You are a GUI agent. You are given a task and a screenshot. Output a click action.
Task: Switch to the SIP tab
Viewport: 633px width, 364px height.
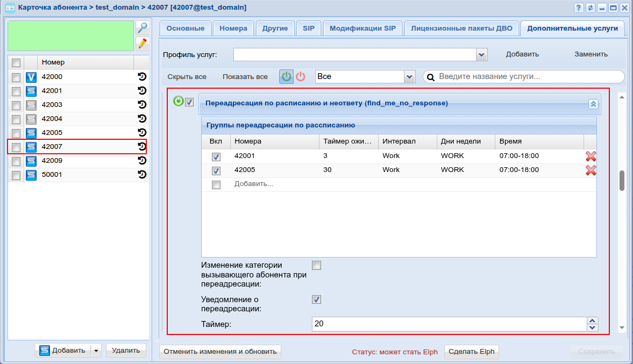coord(308,28)
